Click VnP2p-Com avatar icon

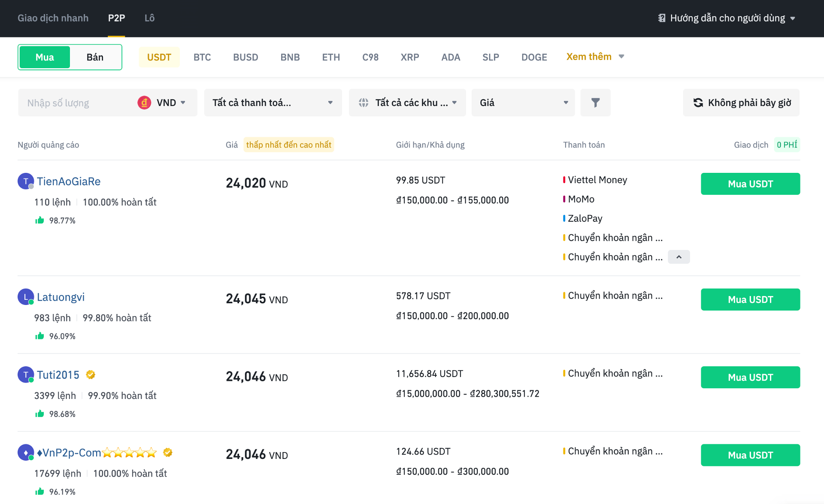(26, 452)
